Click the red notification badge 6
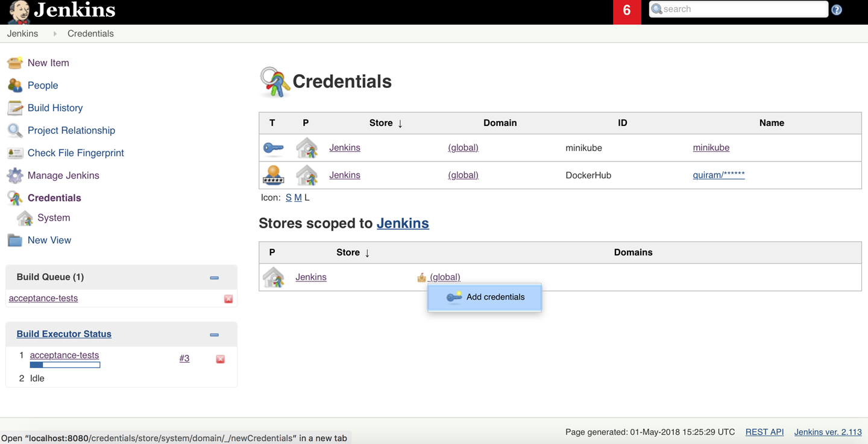The image size is (868, 444). click(x=627, y=11)
